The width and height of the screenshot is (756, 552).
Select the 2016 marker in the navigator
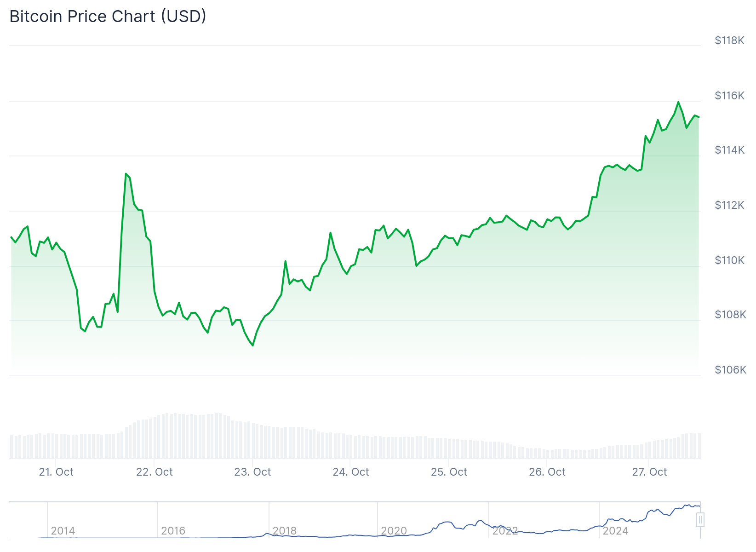pos(173,531)
